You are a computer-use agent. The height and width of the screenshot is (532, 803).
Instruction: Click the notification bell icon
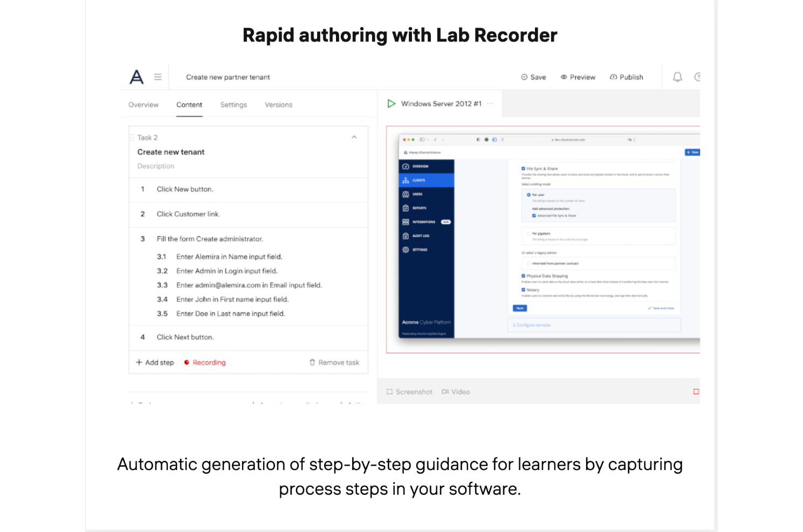[677, 77]
